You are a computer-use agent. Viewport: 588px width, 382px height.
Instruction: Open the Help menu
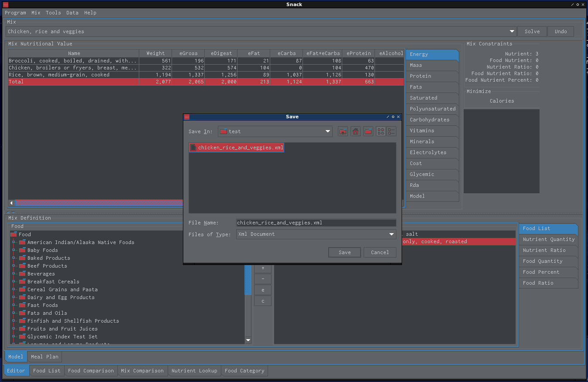pyautogui.click(x=90, y=13)
